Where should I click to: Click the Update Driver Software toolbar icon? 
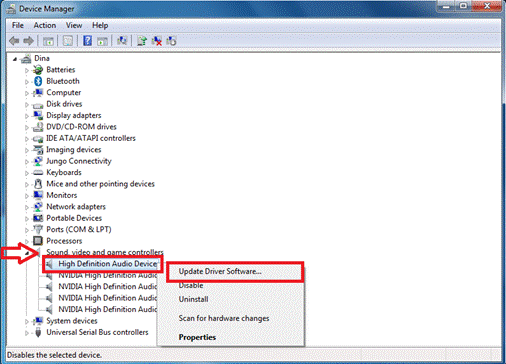(142, 41)
